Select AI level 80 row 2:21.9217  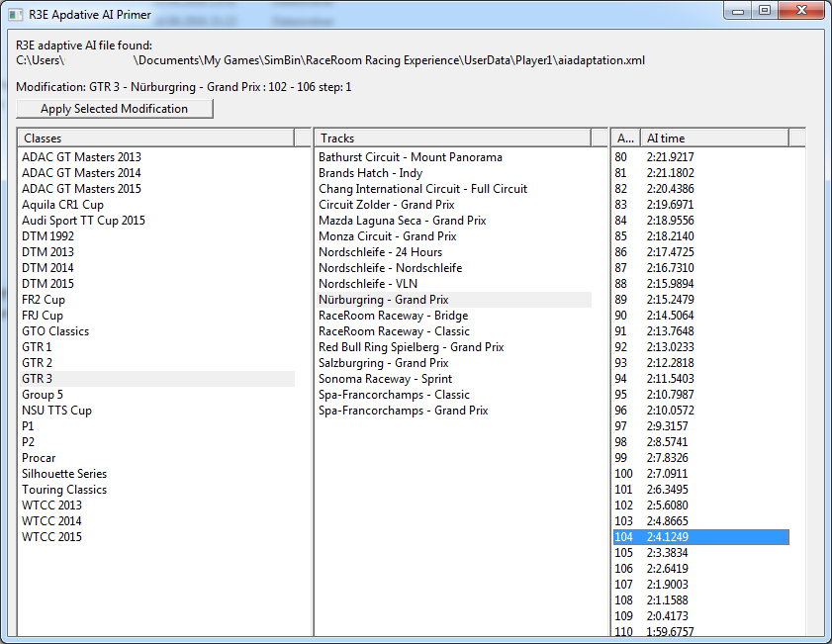pyautogui.click(x=701, y=157)
